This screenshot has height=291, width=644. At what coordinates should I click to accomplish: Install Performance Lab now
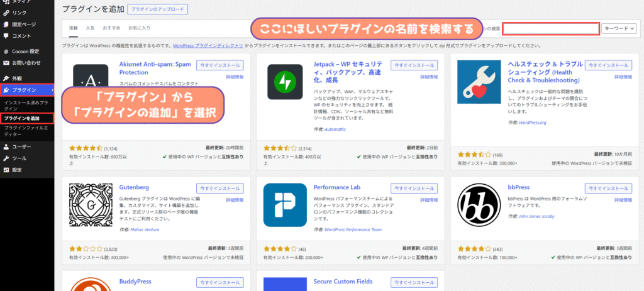pyautogui.click(x=414, y=189)
